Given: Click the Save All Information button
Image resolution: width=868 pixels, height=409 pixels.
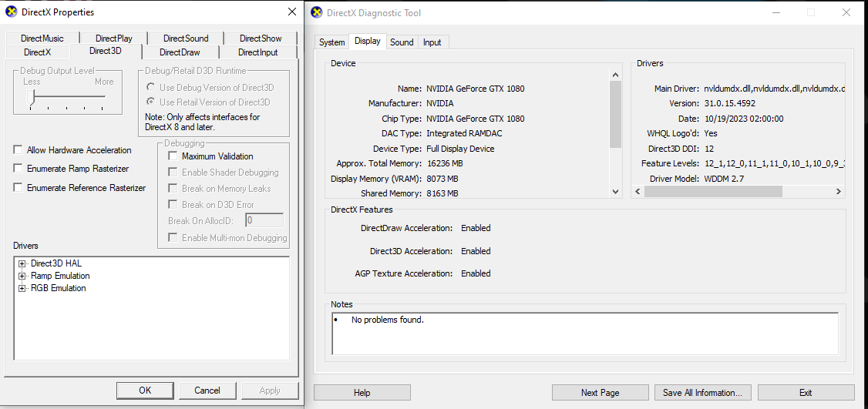Looking at the screenshot, I should 702,393.
